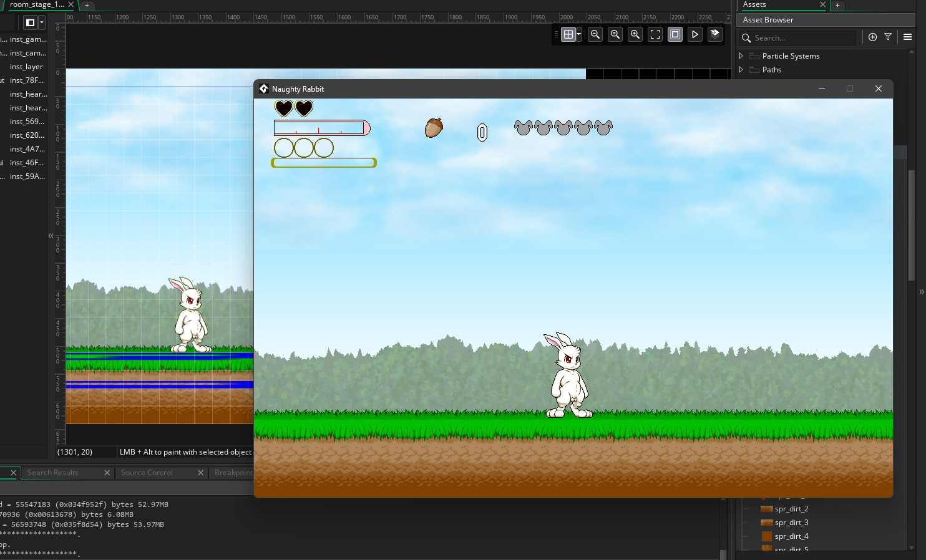
Task: Open the Asset Browser hamburger menu
Action: click(x=908, y=37)
